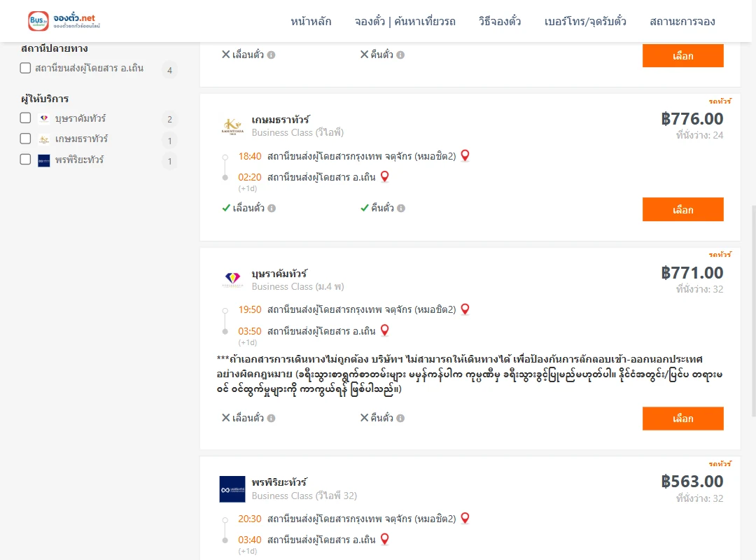Open สถานะการจอง menu item
The height and width of the screenshot is (560, 756).
(x=682, y=22)
